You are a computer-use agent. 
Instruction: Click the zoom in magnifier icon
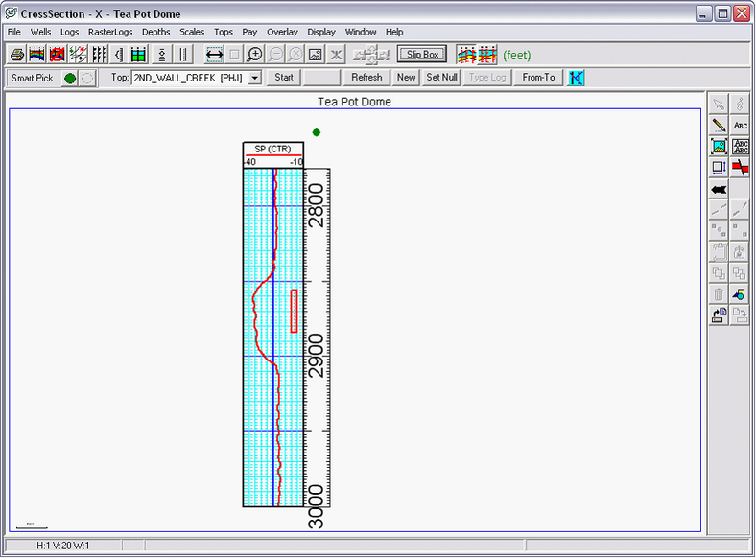(254, 55)
